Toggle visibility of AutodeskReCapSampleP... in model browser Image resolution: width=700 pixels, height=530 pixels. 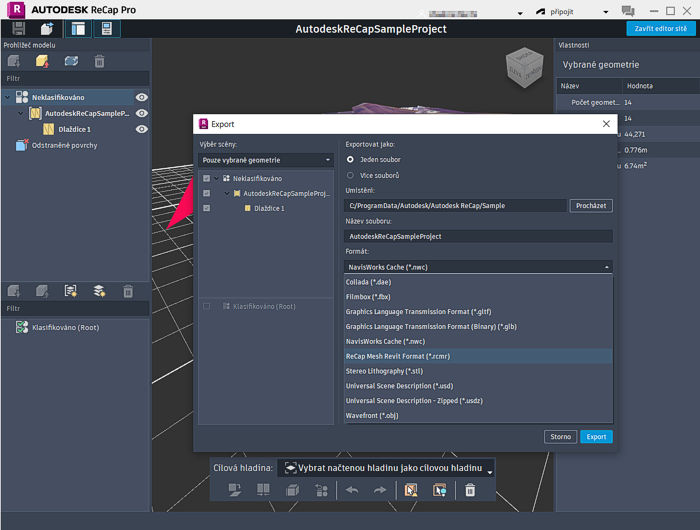pyautogui.click(x=142, y=113)
